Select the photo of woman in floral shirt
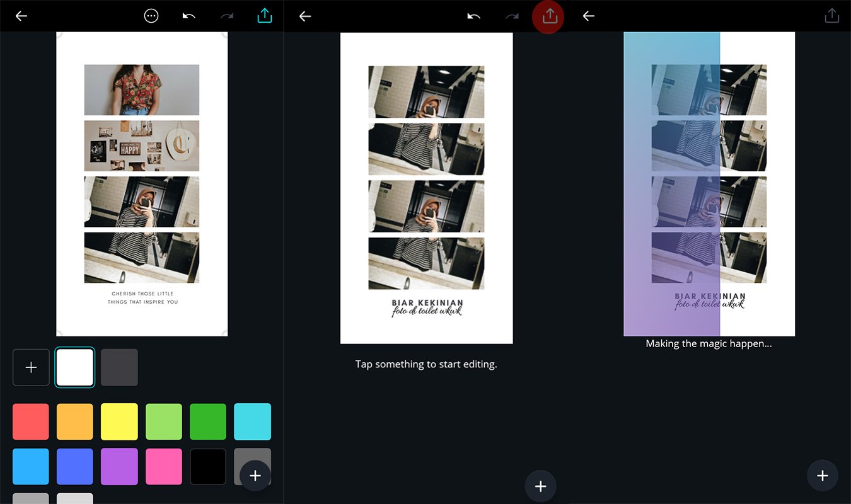 click(x=142, y=89)
